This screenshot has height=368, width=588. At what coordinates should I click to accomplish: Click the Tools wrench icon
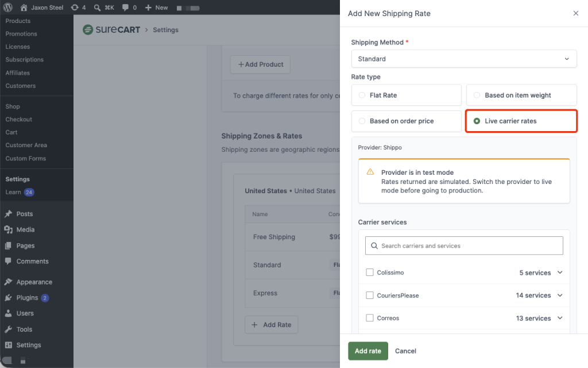pyautogui.click(x=8, y=329)
